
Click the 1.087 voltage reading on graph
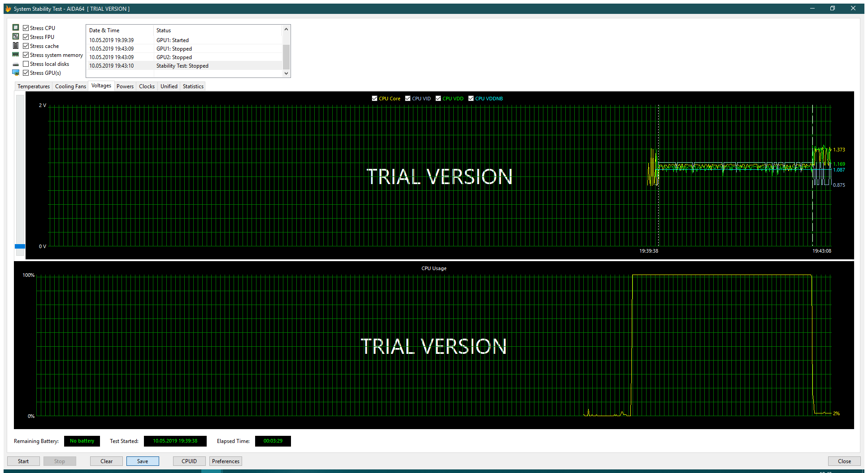(x=839, y=170)
